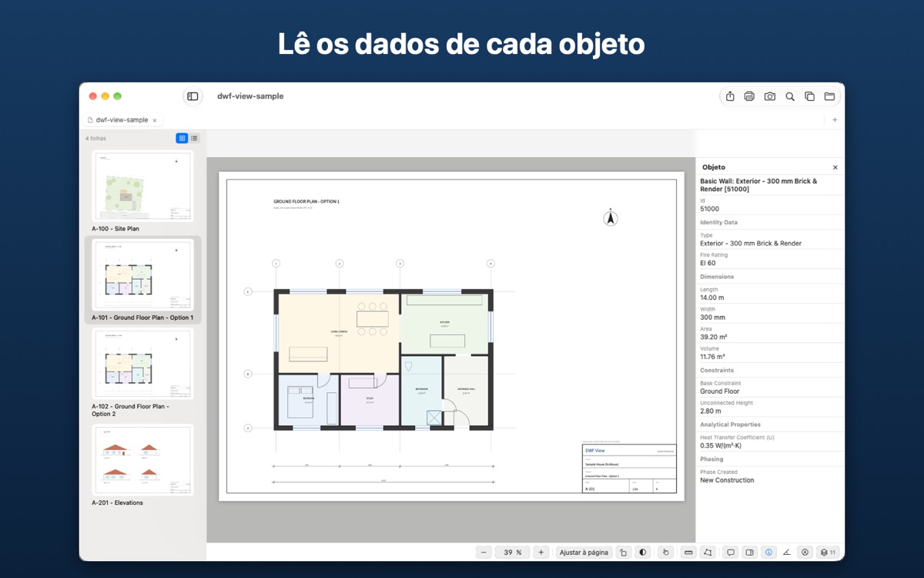Image resolution: width=924 pixels, height=578 pixels.
Task: Open the A-201 Elevations thumbnail
Action: (142, 459)
